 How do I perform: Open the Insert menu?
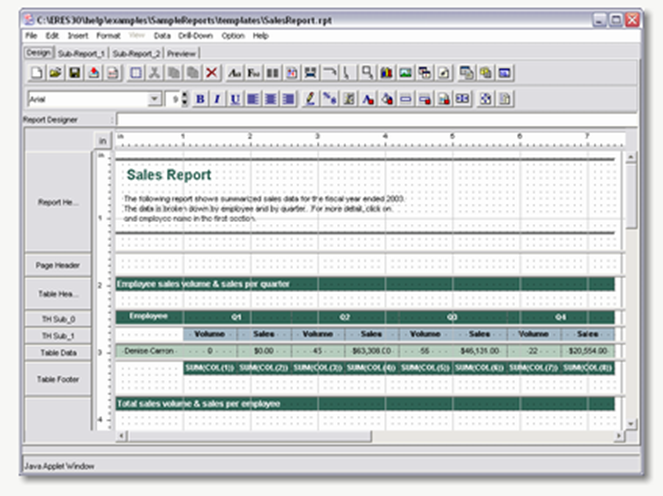[78, 35]
